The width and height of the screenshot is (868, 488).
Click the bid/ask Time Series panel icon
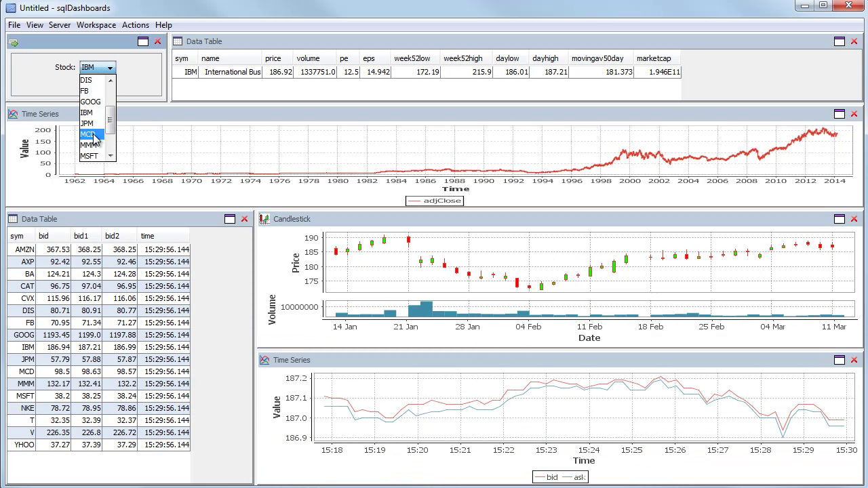264,360
